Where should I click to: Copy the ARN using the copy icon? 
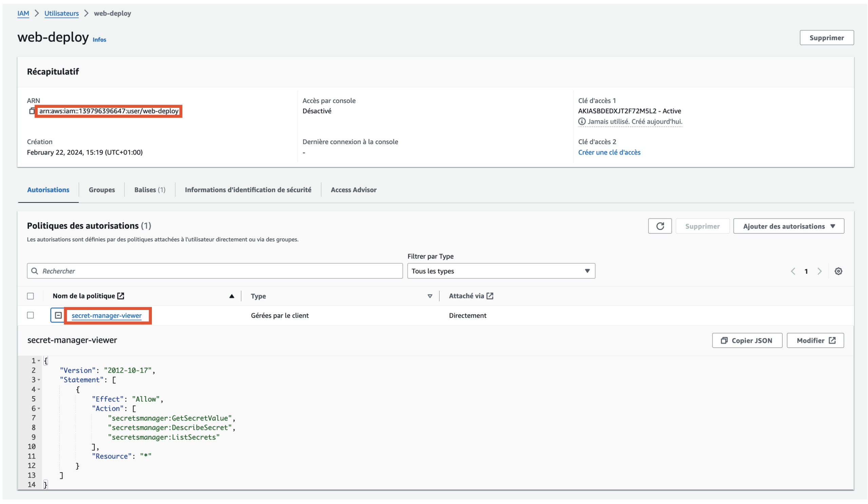pyautogui.click(x=32, y=111)
